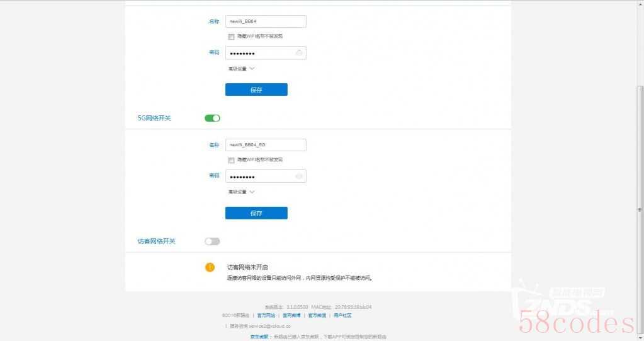This screenshot has width=644, height=341.
Task: Focus the 5G network password field
Action: click(266, 176)
